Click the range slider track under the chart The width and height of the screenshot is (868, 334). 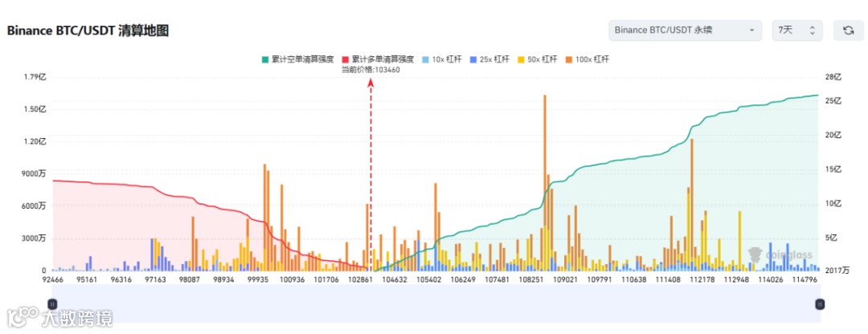436,303
